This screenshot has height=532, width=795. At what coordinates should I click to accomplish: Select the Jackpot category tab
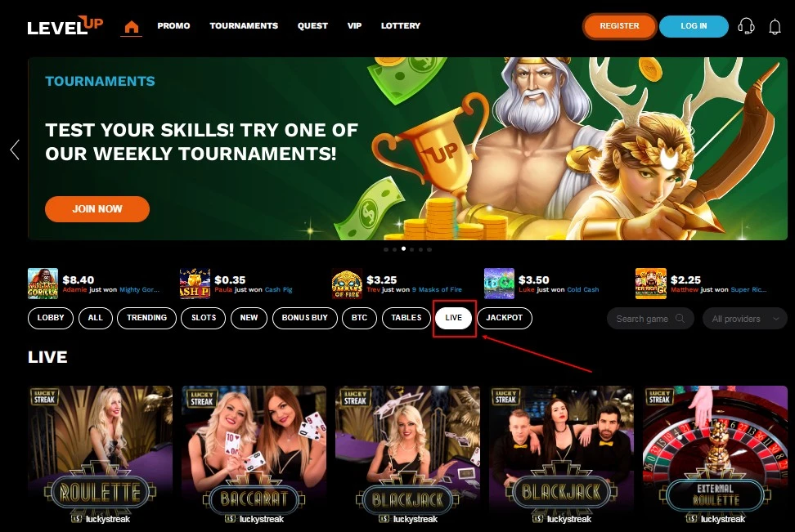tap(505, 318)
